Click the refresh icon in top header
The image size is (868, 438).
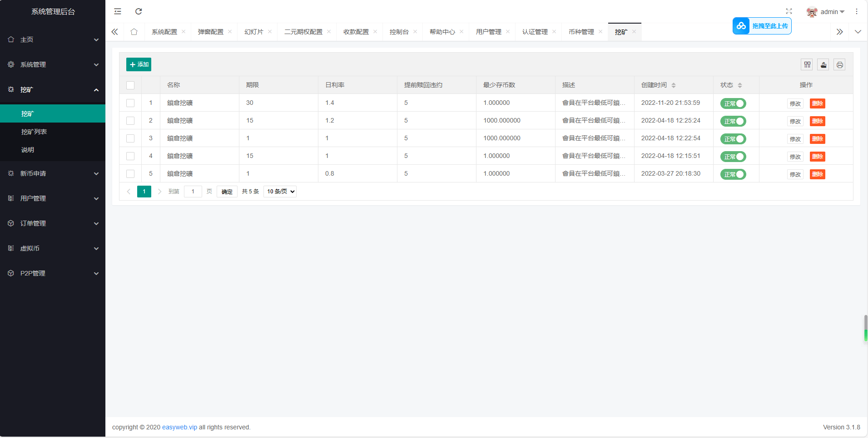139,11
